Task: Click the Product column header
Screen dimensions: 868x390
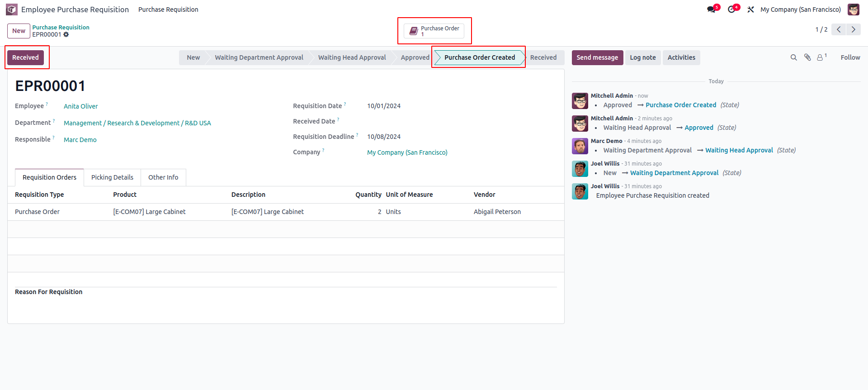Action: coord(125,195)
